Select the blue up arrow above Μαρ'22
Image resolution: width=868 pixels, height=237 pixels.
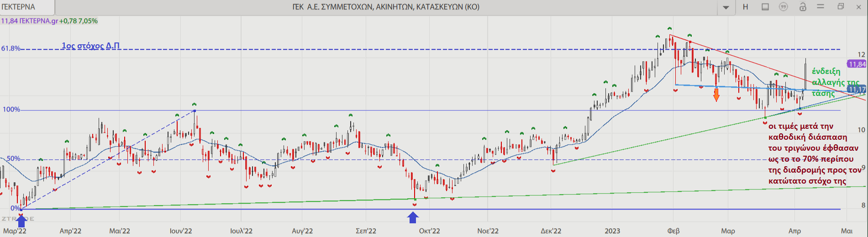pos(21,221)
